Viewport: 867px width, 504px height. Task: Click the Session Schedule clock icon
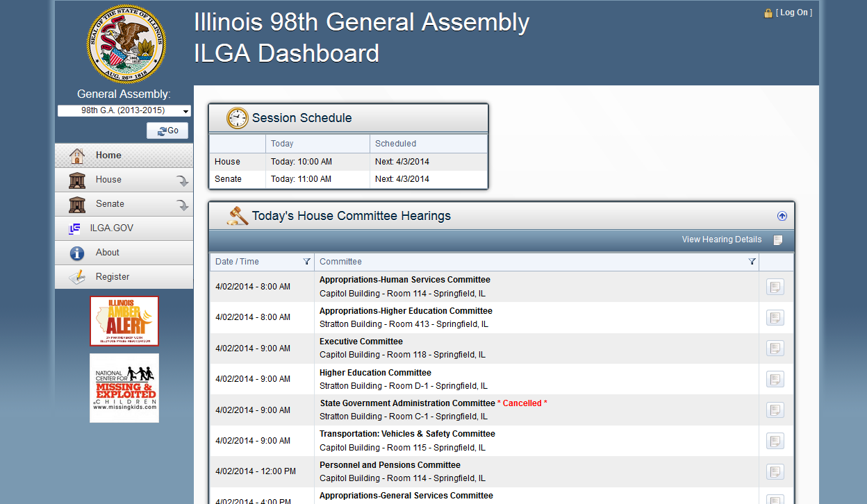(x=238, y=118)
